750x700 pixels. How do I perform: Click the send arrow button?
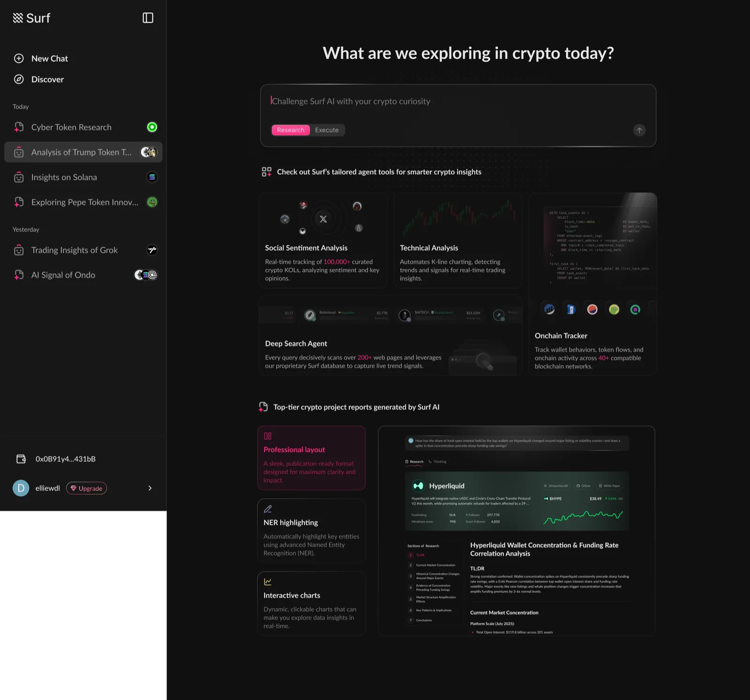coord(639,130)
